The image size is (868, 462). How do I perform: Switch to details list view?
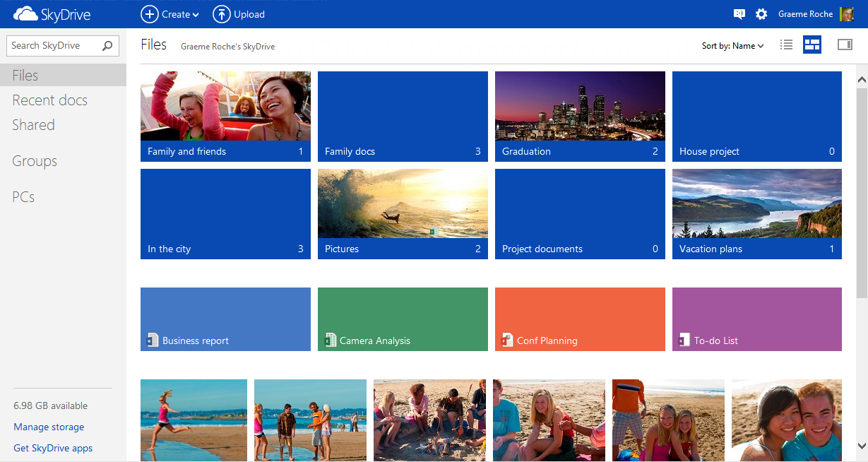[x=786, y=45]
